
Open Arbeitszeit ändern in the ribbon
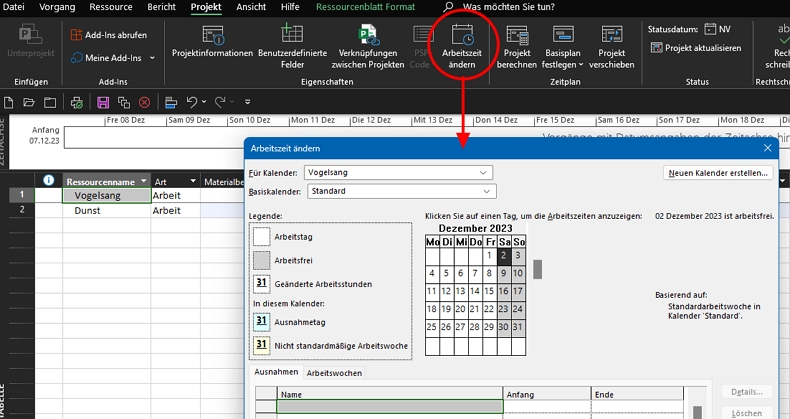[x=462, y=46]
